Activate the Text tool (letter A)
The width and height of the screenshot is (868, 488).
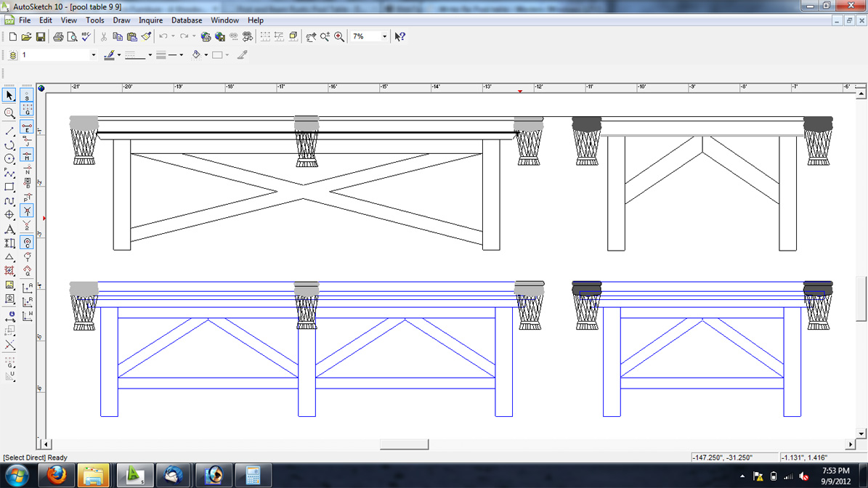[x=9, y=229]
